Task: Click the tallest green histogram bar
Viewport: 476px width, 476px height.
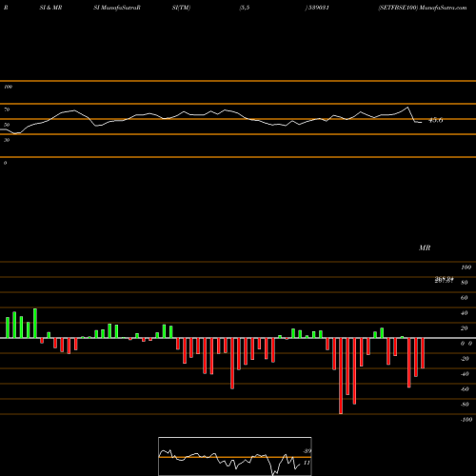Action: click(x=35, y=323)
